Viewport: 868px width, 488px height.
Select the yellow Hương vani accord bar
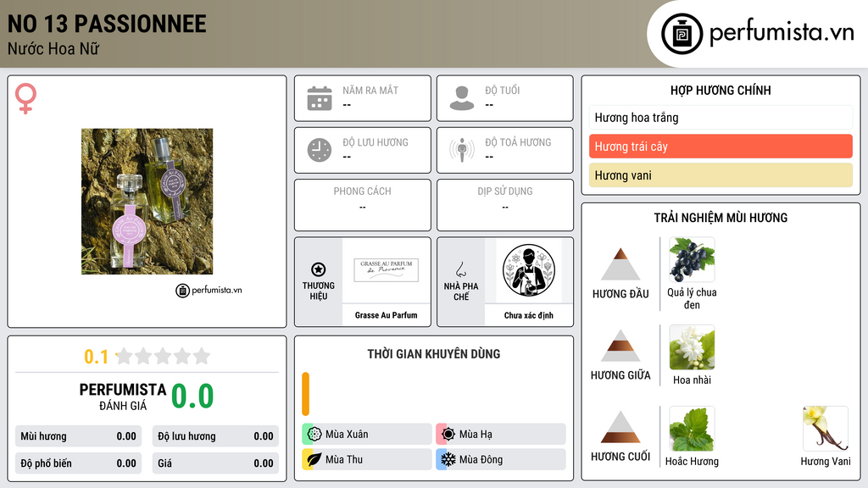click(721, 175)
